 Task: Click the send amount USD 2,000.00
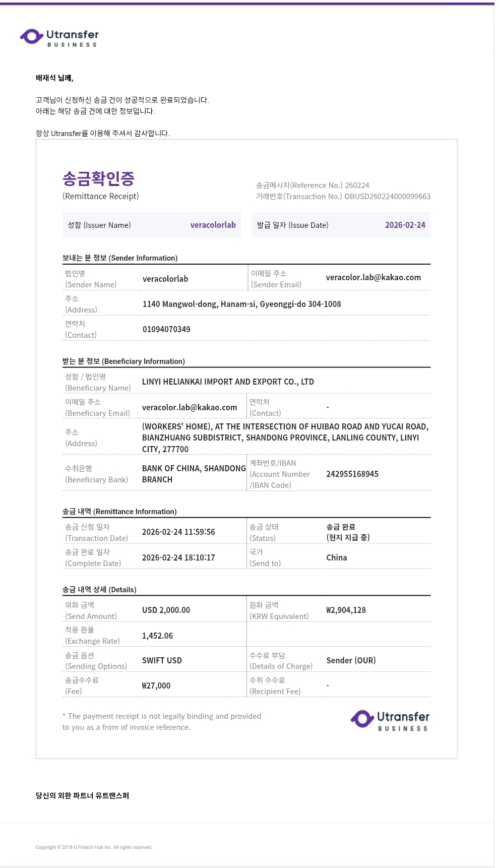pyautogui.click(x=166, y=610)
